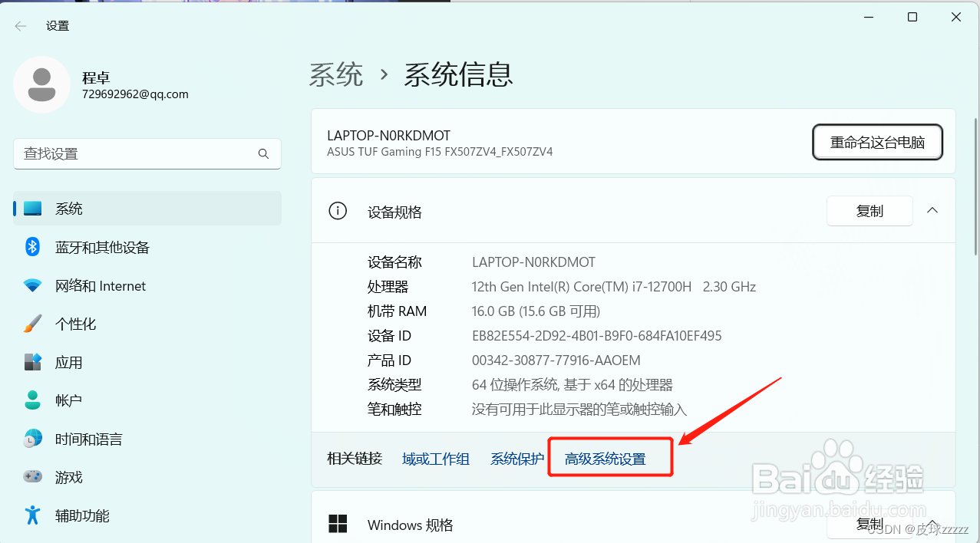Image resolution: width=980 pixels, height=543 pixels.
Task: Click the Accounts person icon
Action: point(32,400)
